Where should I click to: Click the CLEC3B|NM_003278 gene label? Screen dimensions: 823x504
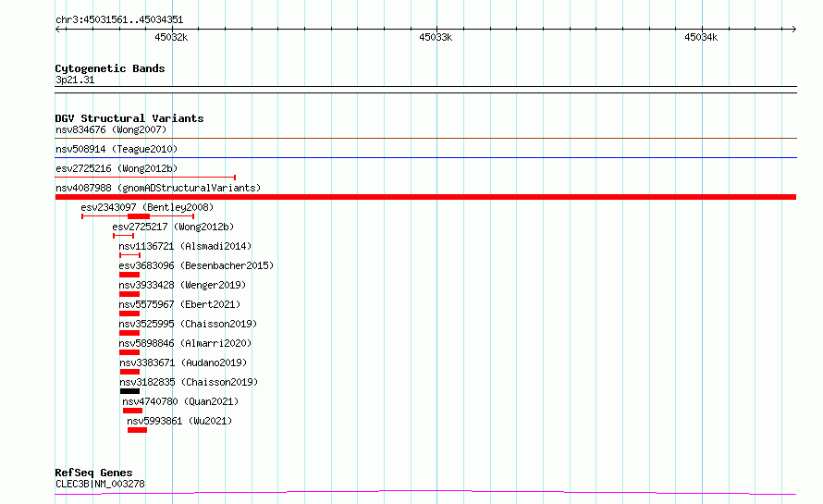(100, 484)
